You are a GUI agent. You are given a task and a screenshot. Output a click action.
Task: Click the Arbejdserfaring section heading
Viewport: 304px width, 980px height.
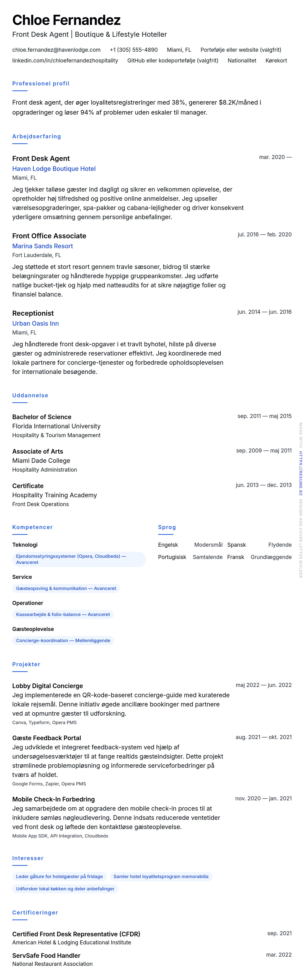37,136
